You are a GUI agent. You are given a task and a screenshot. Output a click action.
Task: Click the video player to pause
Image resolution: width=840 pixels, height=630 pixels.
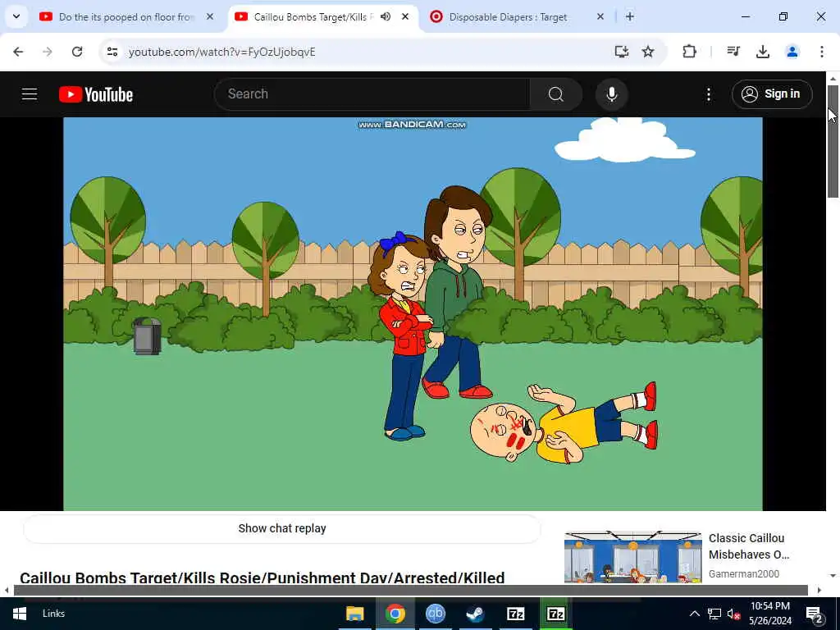tap(413, 313)
